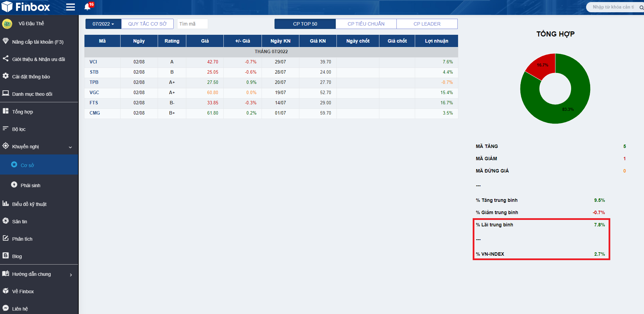The image size is (644, 314).
Task: Open stock code TPB
Action: click(94, 82)
